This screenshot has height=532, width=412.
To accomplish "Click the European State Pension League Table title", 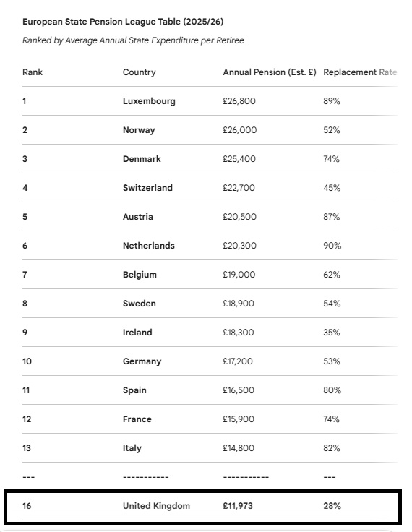I will (x=123, y=22).
